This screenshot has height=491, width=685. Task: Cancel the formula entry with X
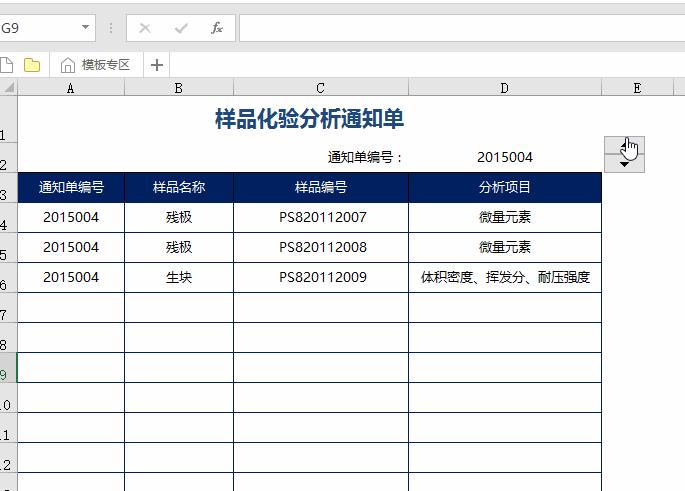click(x=145, y=28)
